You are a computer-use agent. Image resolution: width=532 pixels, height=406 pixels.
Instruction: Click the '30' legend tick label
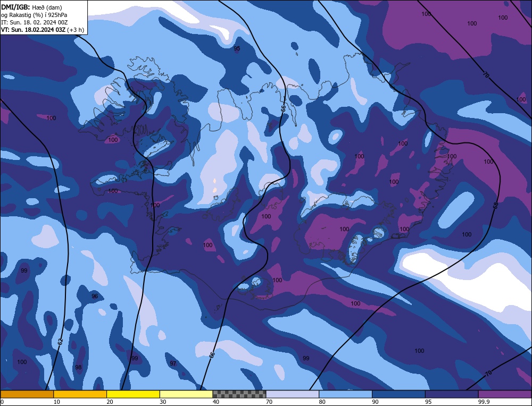click(163, 402)
